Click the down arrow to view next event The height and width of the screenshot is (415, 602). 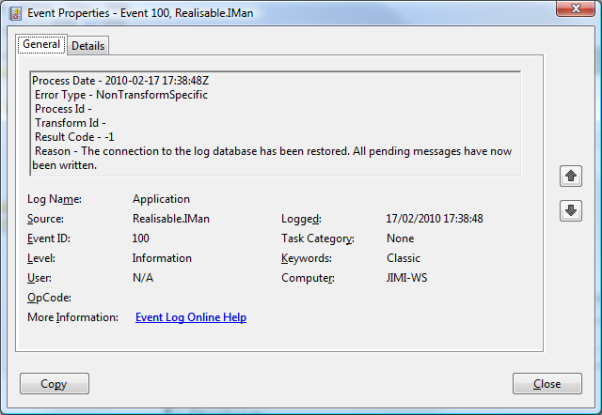(571, 210)
